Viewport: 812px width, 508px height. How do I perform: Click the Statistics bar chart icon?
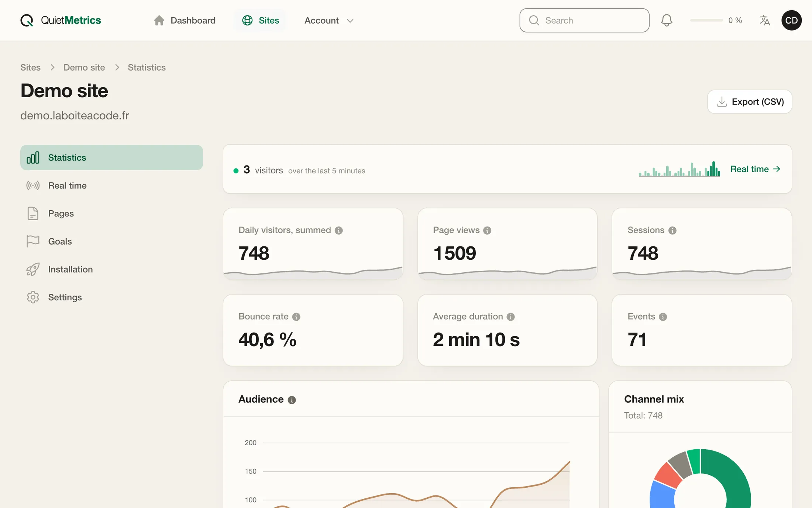33,158
